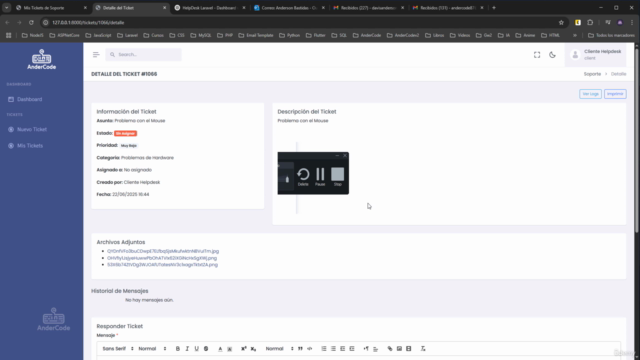Screen dimensions: 640x360
Task: Enter fullscreen mode using the expand icon
Action: [537, 55]
